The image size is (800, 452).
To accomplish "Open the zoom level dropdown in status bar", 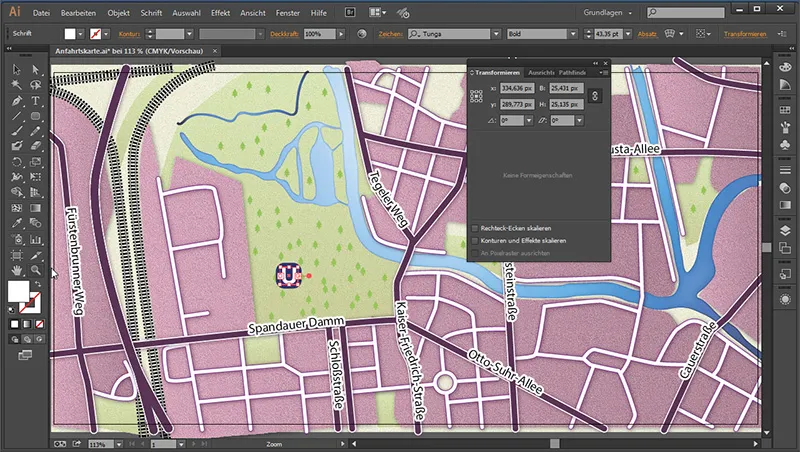I will [119, 444].
